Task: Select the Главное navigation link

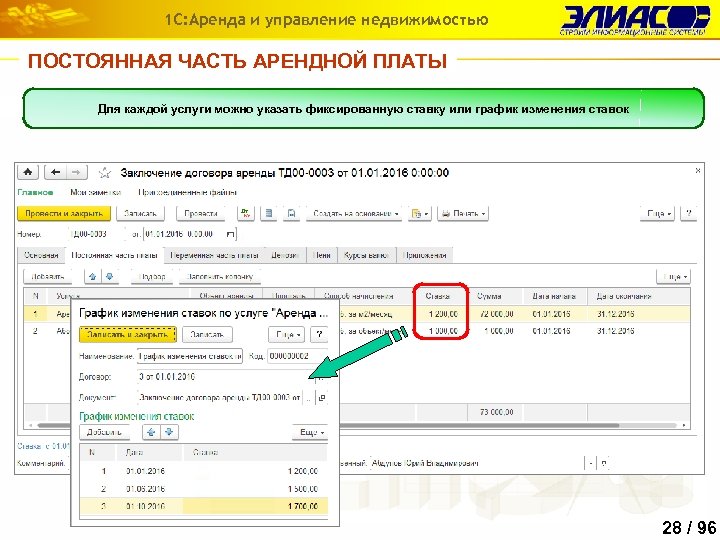Action: 35,192
